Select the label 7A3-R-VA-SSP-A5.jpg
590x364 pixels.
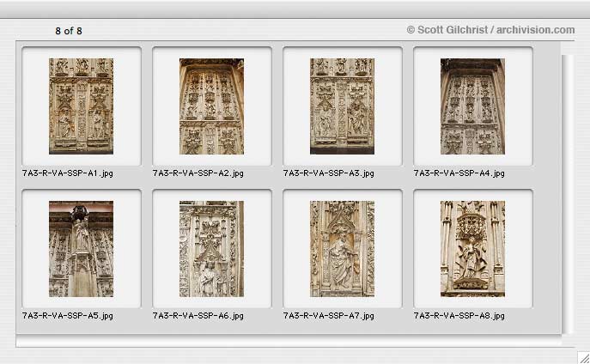tap(67, 316)
